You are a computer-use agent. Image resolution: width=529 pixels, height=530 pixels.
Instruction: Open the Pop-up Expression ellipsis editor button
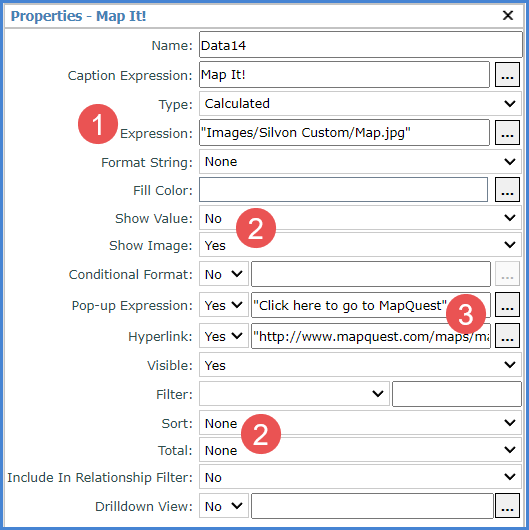pos(507,305)
